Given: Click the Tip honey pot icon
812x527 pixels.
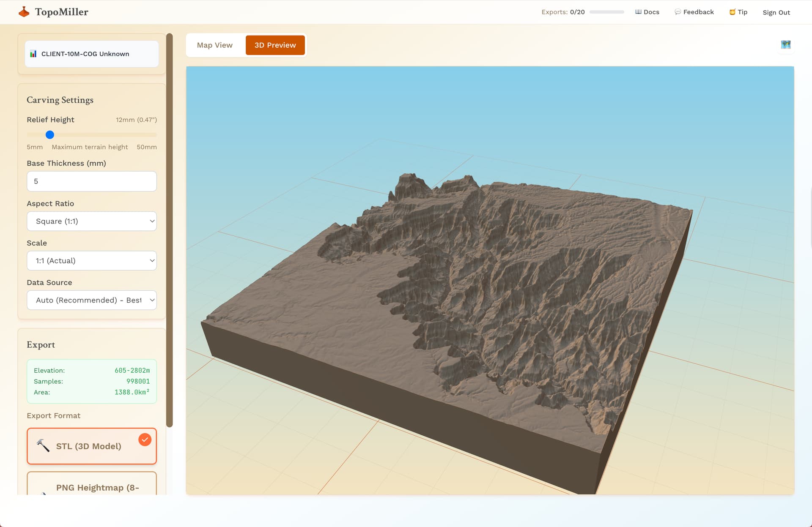Looking at the screenshot, I should click(x=732, y=12).
